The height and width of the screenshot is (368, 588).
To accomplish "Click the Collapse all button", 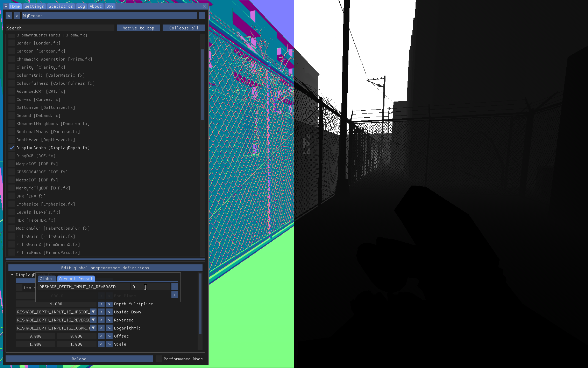I will click(x=184, y=28).
